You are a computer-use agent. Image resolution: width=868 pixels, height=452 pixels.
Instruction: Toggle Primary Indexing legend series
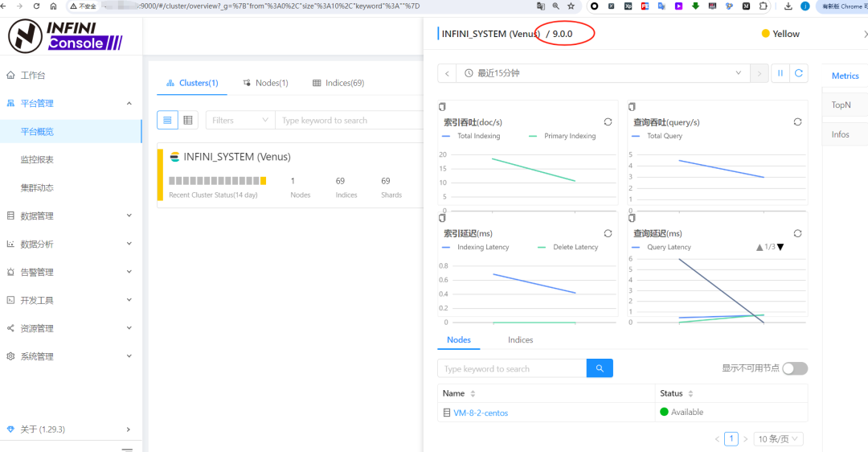563,136
